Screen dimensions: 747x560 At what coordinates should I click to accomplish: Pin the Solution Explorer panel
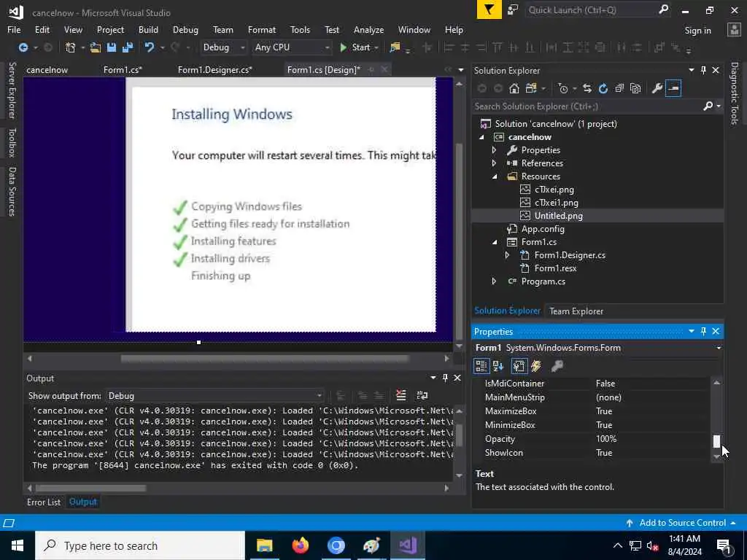[704, 70]
